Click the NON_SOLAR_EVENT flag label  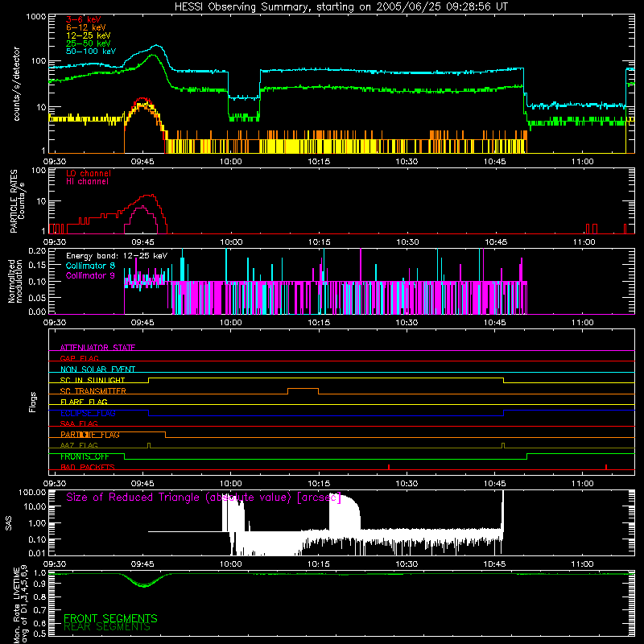click(x=97, y=369)
